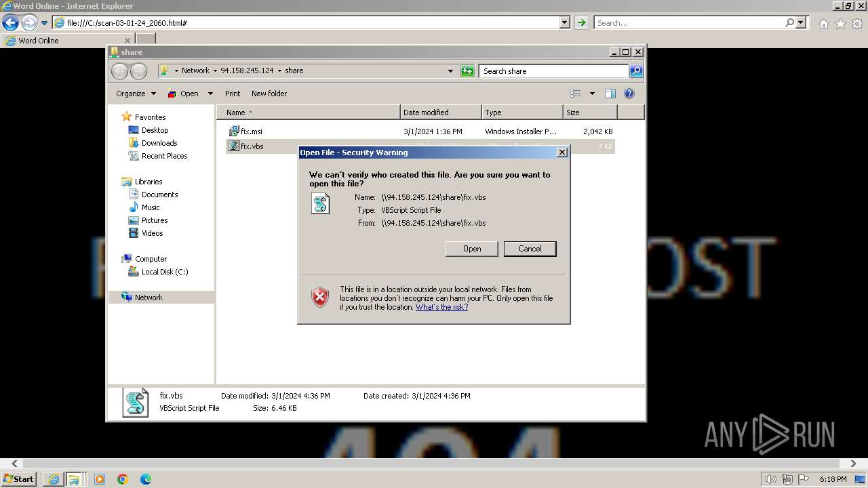Open Internet Explorer from taskbar
The height and width of the screenshot is (488, 868).
click(54, 479)
